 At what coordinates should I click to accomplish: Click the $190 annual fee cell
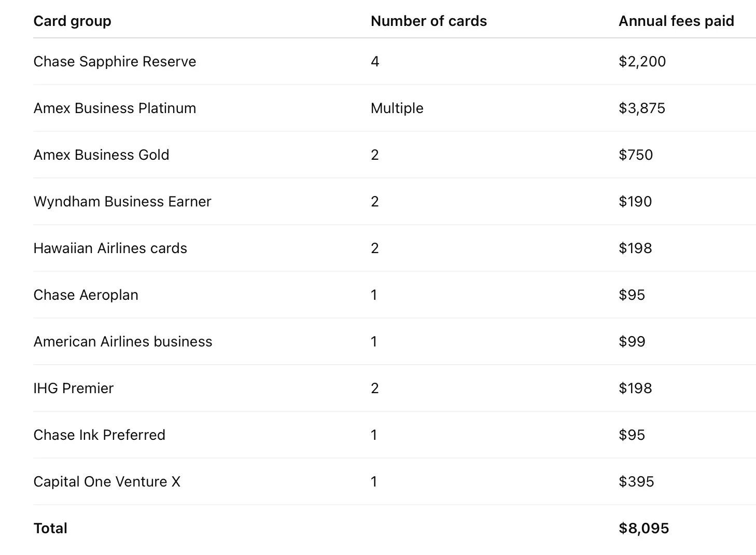[x=635, y=202]
